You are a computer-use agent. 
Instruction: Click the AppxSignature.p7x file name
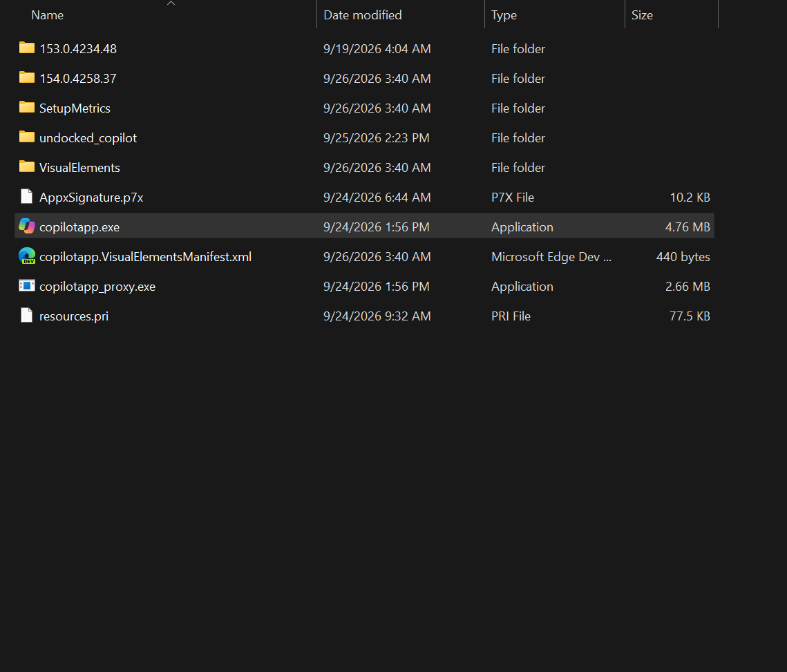[x=91, y=198]
